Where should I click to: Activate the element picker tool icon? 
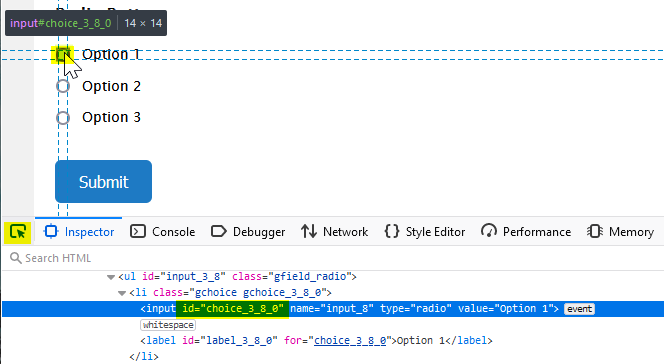[18, 232]
